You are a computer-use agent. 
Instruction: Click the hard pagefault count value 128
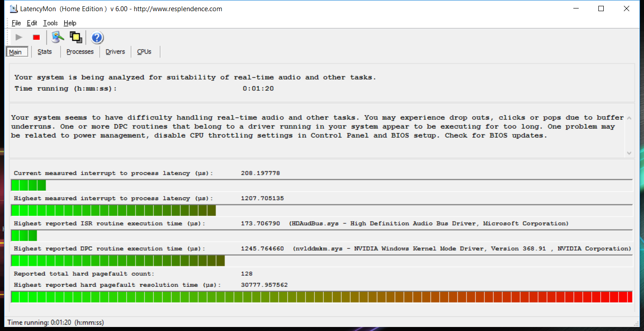(246, 273)
